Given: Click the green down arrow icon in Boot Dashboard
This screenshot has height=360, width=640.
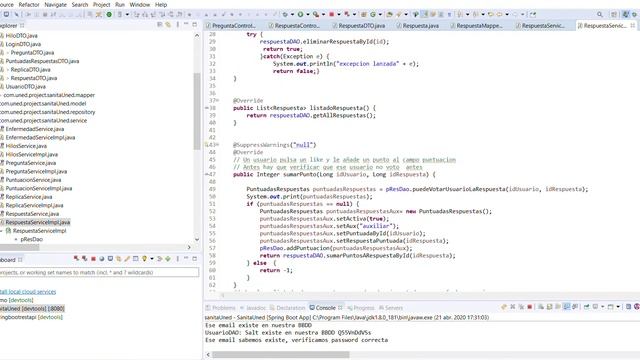Looking at the screenshot, I should (x=168, y=259).
